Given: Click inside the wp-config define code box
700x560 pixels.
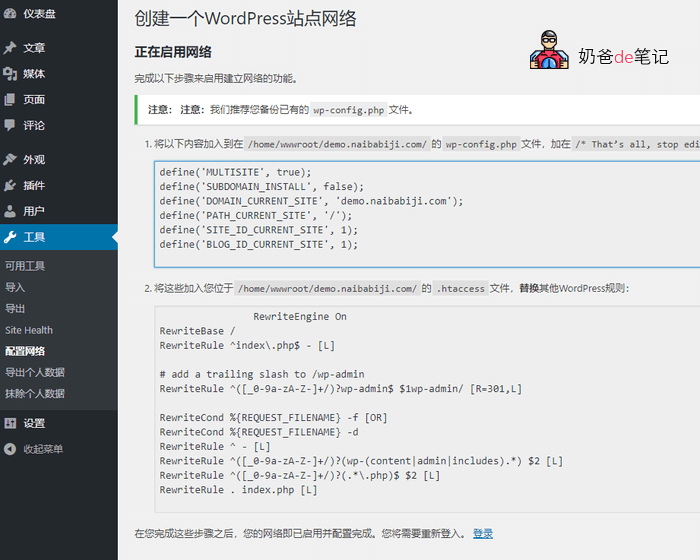Looking at the screenshot, I should click(x=427, y=214).
